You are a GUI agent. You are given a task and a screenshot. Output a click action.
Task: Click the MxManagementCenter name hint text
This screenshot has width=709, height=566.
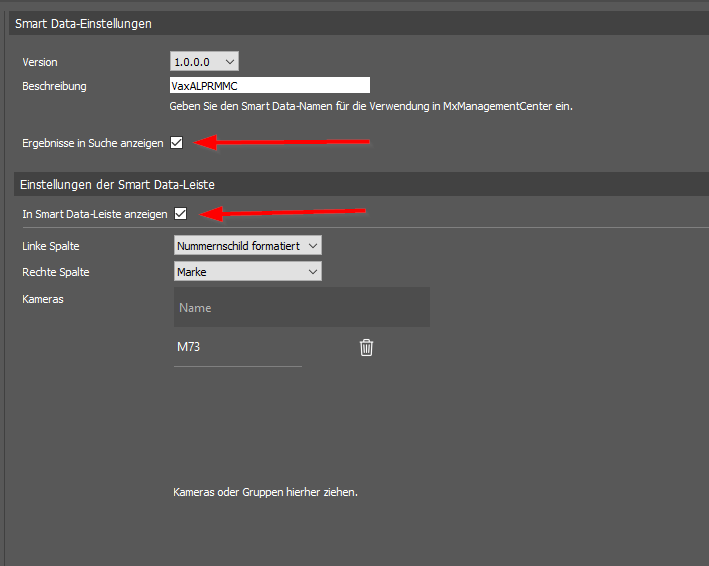click(371, 107)
